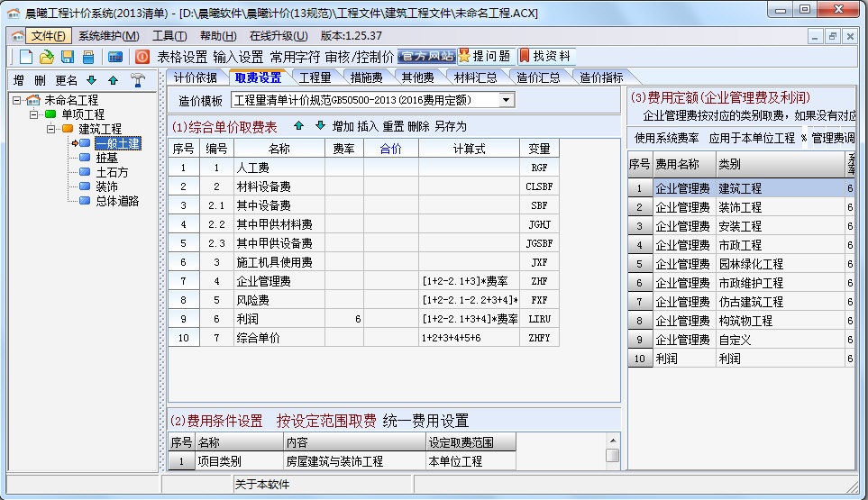
Task: Open the 帮助(H) menu
Action: tap(218, 36)
